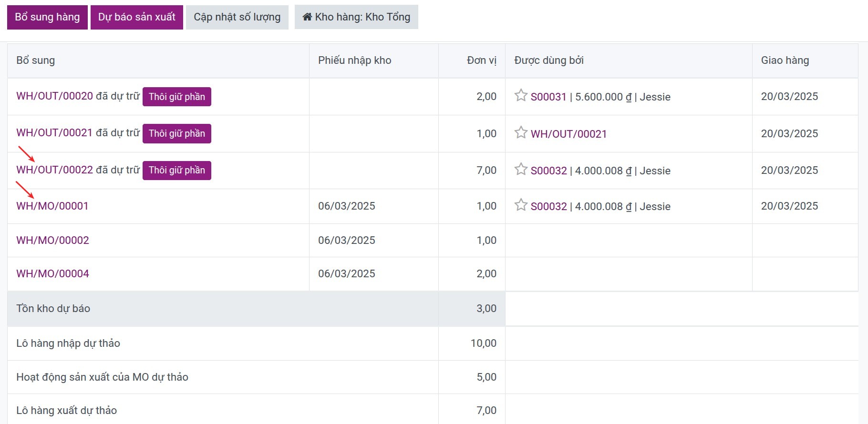Screen dimensions: 868x424
Task: Click Thôi giữ phần for WH/OUT/00022
Action: pos(177,171)
